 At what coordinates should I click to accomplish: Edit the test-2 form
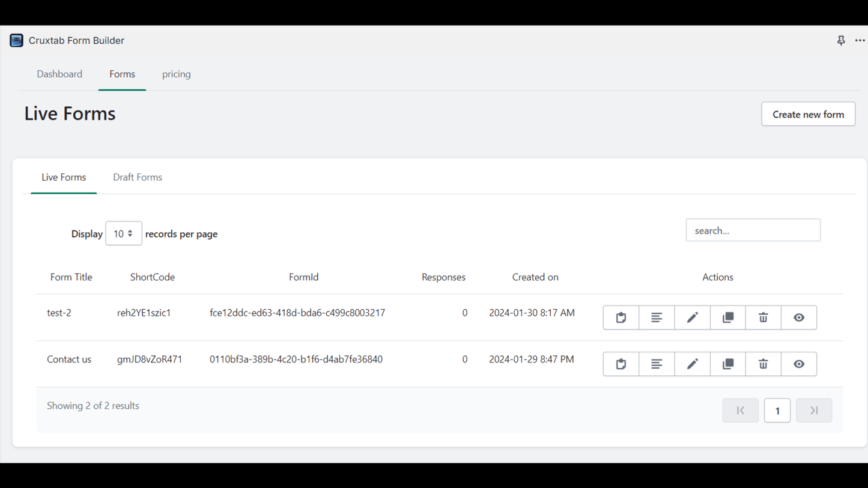pos(692,318)
